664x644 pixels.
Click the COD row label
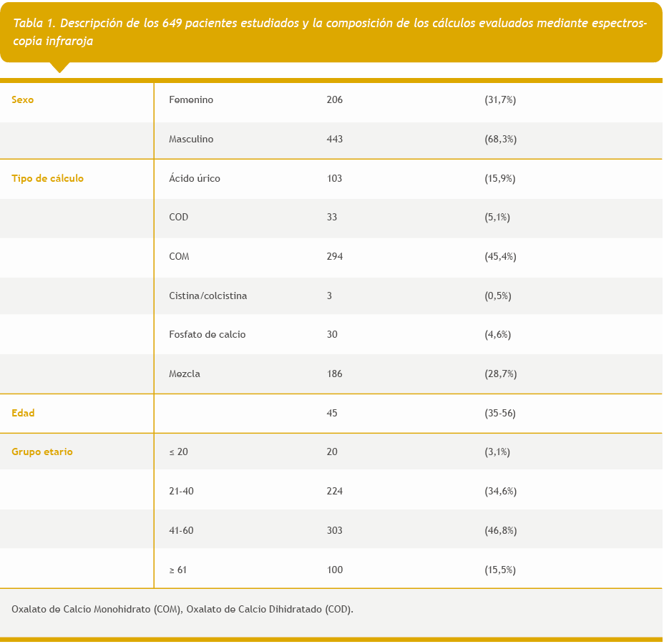[x=179, y=218]
